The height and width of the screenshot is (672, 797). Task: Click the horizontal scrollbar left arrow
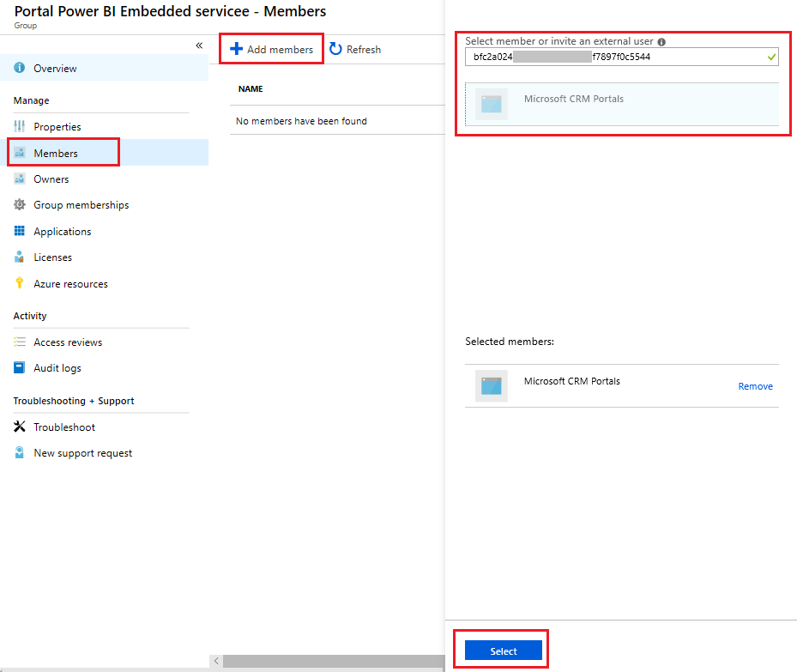[x=216, y=661]
